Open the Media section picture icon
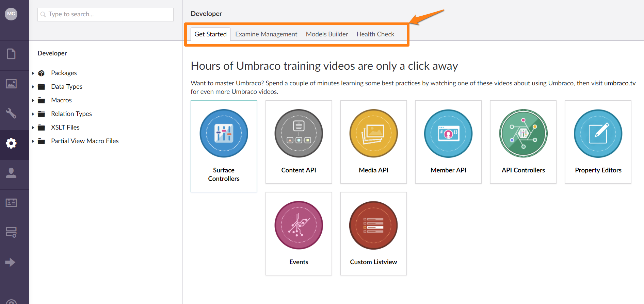The height and width of the screenshot is (304, 644). 11,84
